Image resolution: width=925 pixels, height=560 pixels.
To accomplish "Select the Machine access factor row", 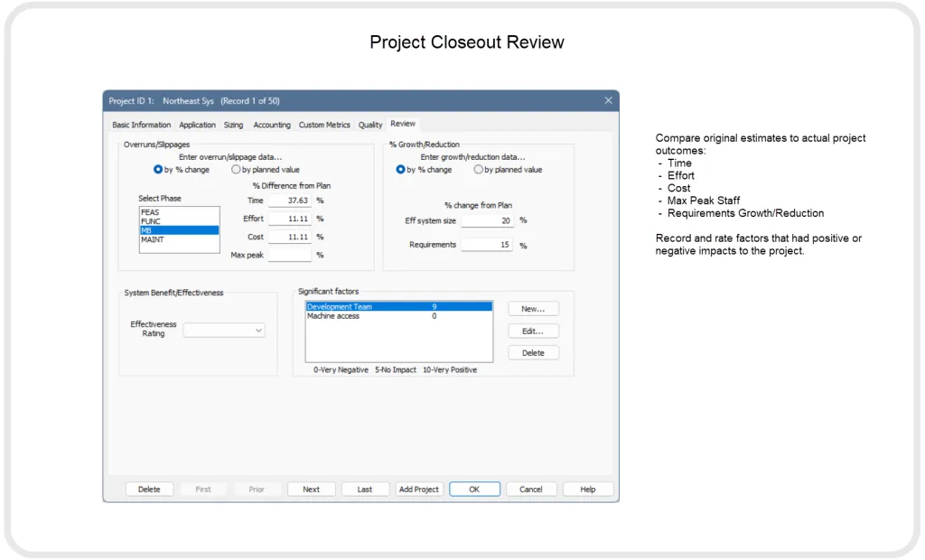I will pos(398,316).
